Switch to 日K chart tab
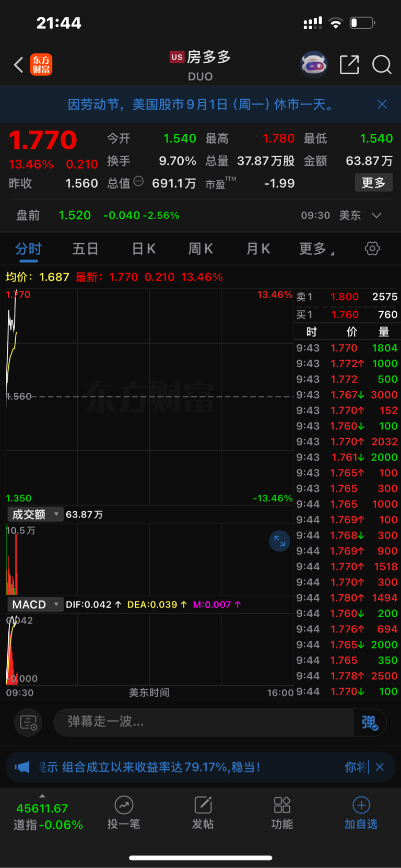Screen dimensions: 401x868 point(144,249)
